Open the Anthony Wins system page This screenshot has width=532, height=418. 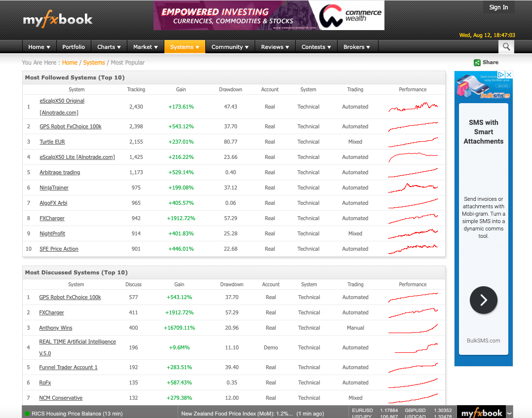[55, 328]
